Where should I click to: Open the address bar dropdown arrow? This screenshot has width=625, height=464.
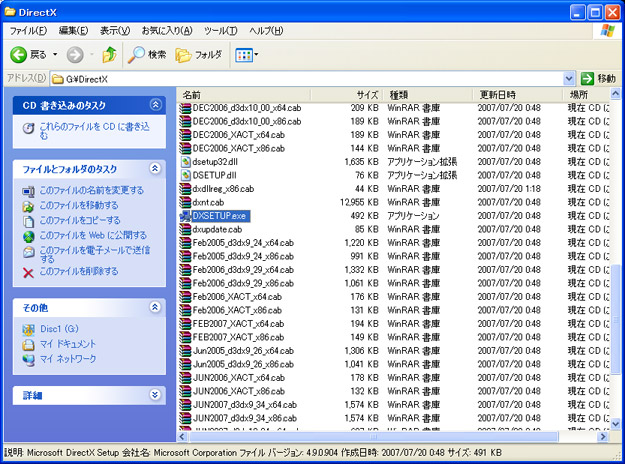click(x=569, y=79)
